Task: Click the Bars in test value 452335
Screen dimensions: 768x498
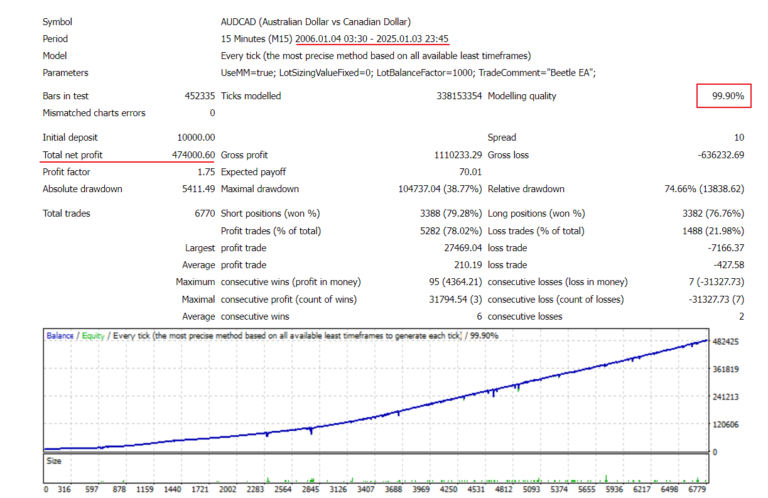Action: point(195,96)
